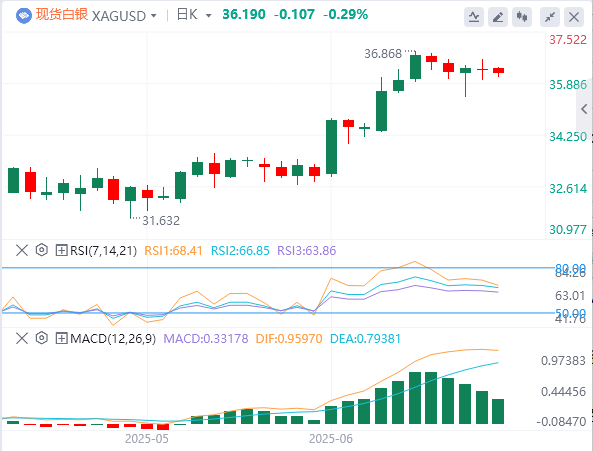Expand the right side panel chevron

(584, 110)
